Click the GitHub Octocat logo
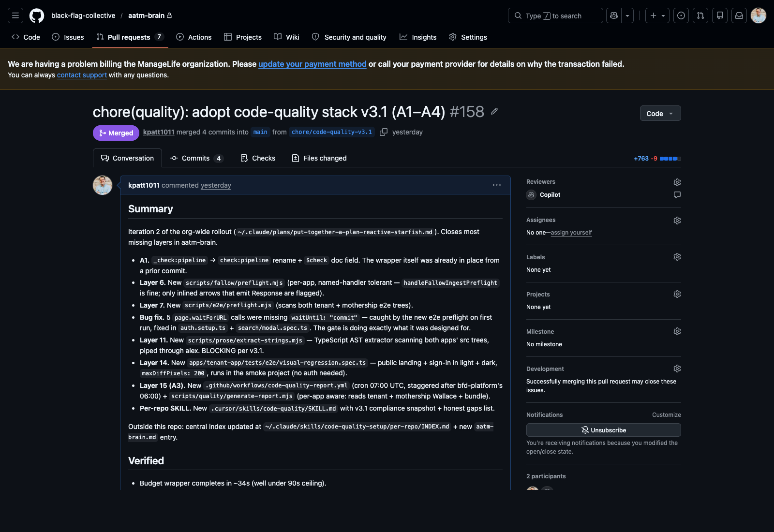The width and height of the screenshot is (774, 532). (x=37, y=15)
